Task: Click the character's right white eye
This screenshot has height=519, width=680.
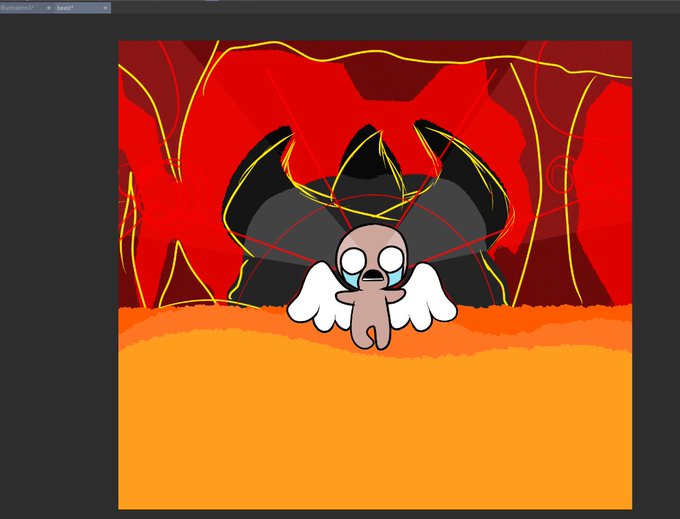Action: click(391, 259)
